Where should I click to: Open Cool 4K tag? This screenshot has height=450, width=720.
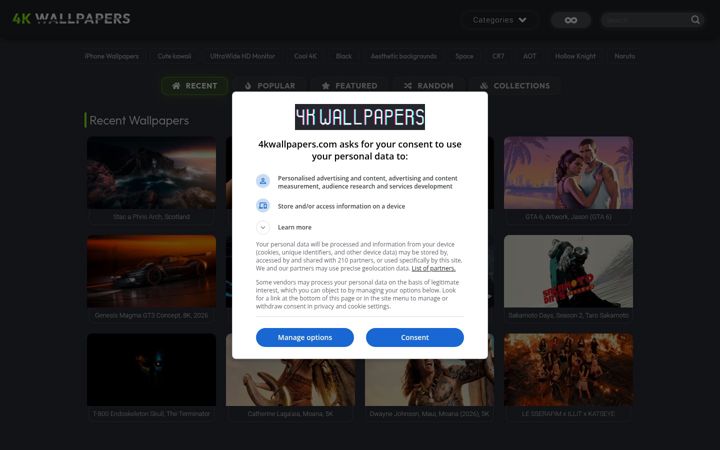click(305, 56)
